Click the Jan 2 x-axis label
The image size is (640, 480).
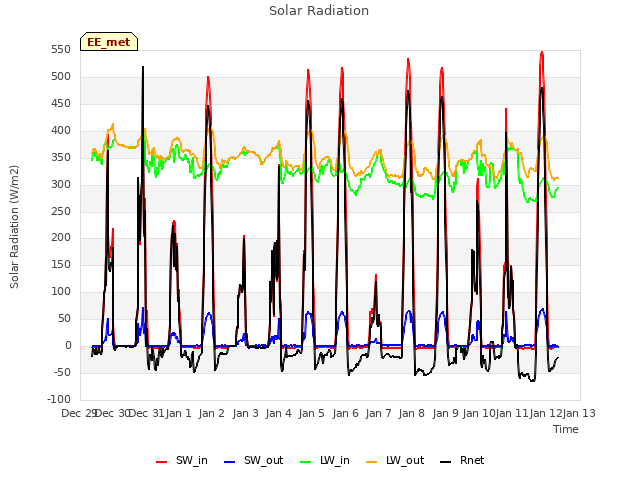(212, 413)
